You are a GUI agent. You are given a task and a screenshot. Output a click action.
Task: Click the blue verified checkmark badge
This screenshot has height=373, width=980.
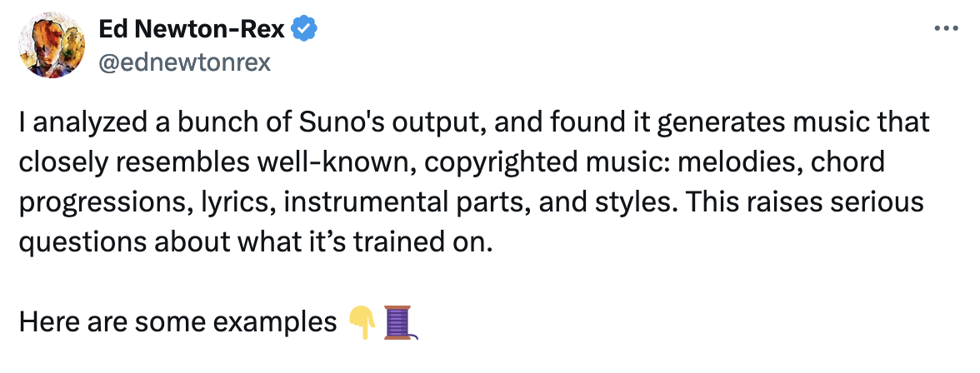[302, 31]
